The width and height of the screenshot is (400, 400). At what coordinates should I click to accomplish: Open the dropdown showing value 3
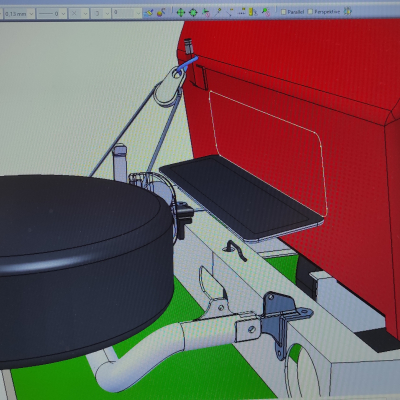point(101,14)
